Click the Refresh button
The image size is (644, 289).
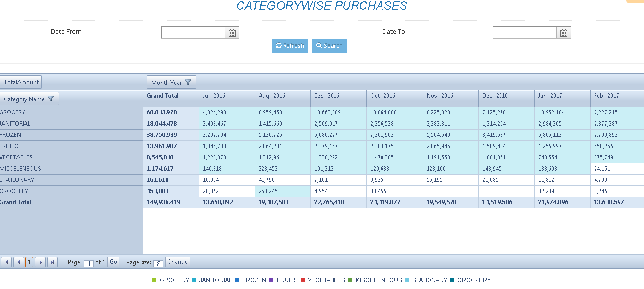tap(290, 46)
